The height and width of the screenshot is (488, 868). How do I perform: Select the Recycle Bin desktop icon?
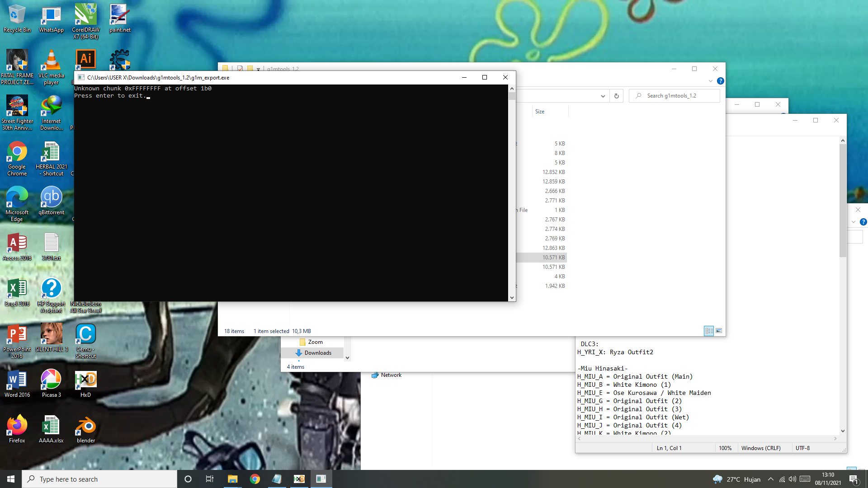pos(17,19)
